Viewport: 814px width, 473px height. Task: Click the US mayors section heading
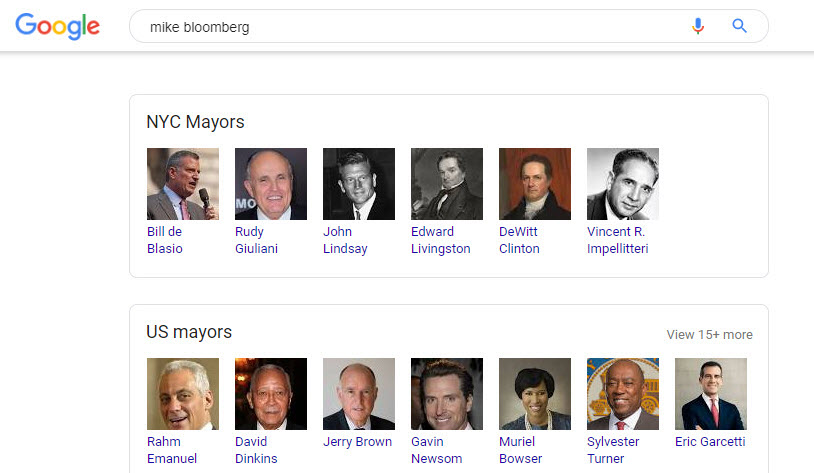tap(189, 332)
